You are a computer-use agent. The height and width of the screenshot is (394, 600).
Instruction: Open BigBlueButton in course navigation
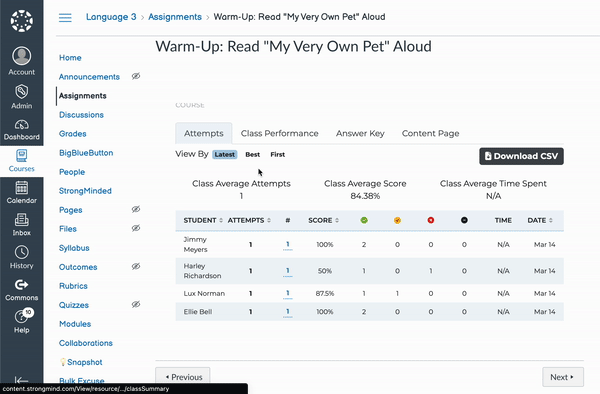tap(86, 153)
